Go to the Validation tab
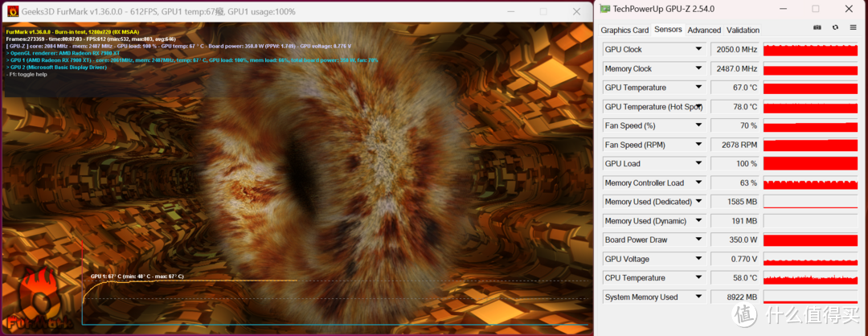 click(743, 30)
